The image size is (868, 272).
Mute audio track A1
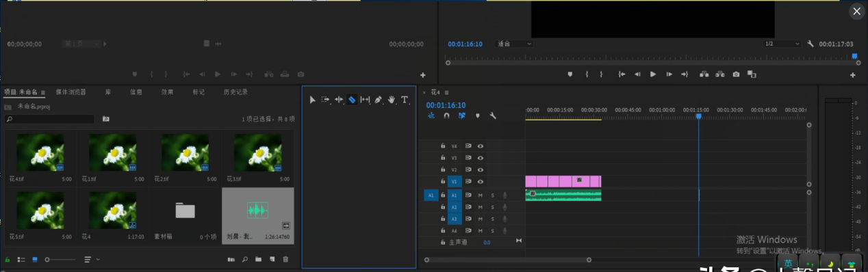tap(481, 195)
